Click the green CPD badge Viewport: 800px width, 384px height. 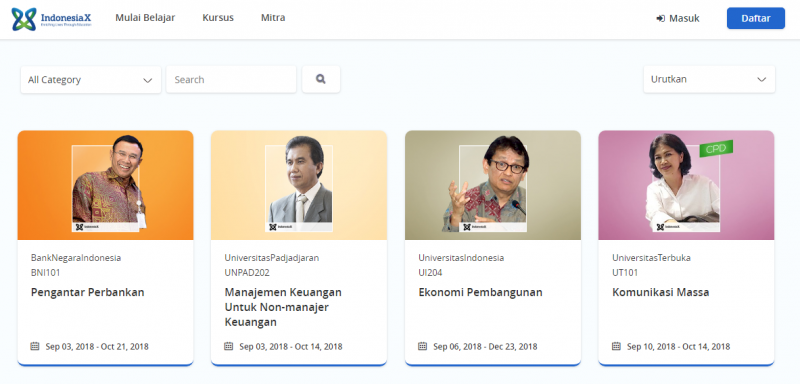716,148
